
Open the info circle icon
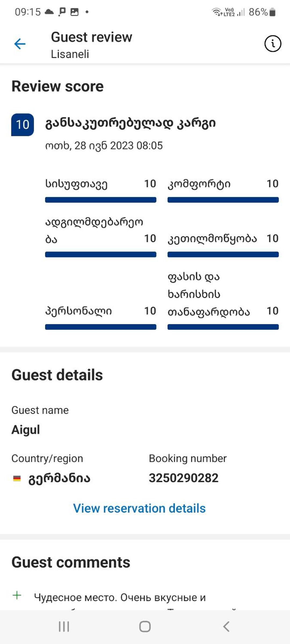pos(273,43)
